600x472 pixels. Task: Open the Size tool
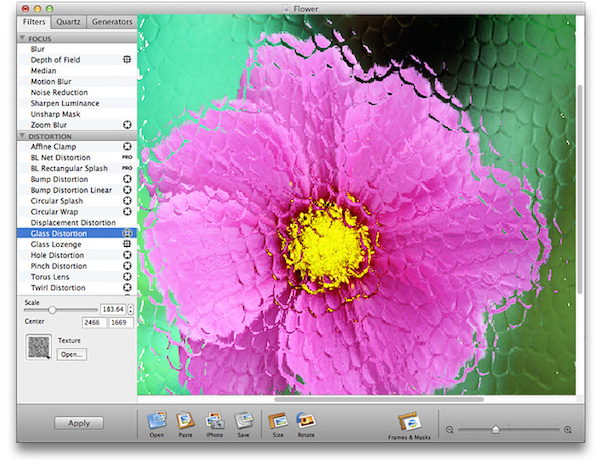pyautogui.click(x=278, y=422)
